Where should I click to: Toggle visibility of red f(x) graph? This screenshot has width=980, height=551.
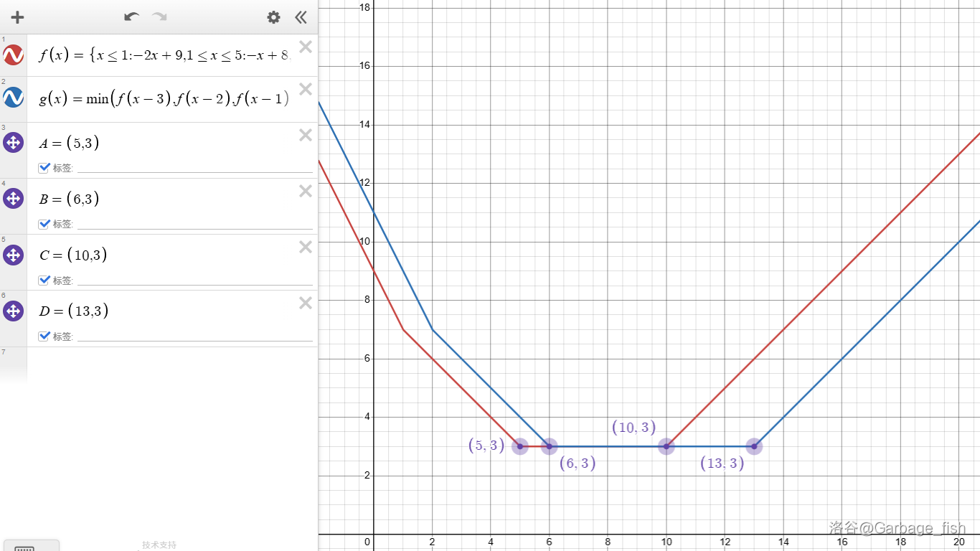(x=14, y=55)
